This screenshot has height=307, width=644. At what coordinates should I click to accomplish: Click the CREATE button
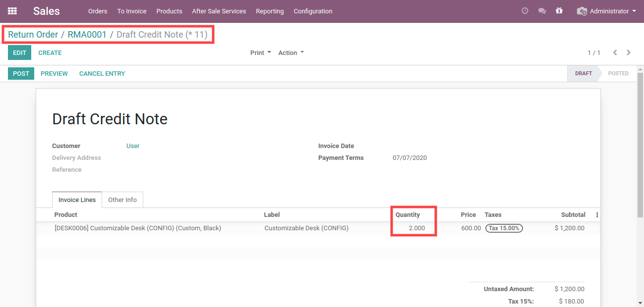tap(50, 53)
